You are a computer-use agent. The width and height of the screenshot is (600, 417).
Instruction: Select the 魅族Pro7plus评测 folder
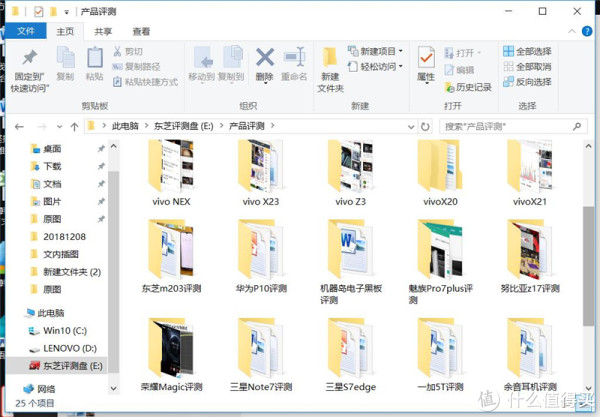point(440,262)
